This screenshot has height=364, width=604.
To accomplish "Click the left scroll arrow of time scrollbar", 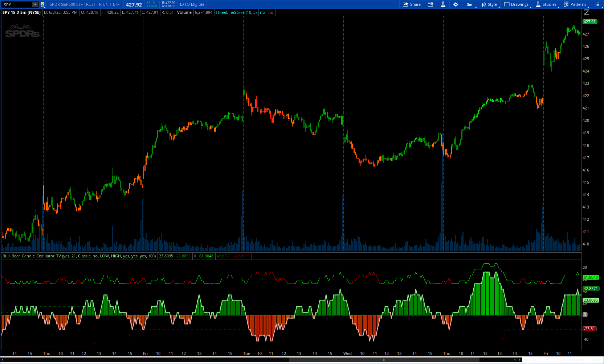I will tap(3, 360).
